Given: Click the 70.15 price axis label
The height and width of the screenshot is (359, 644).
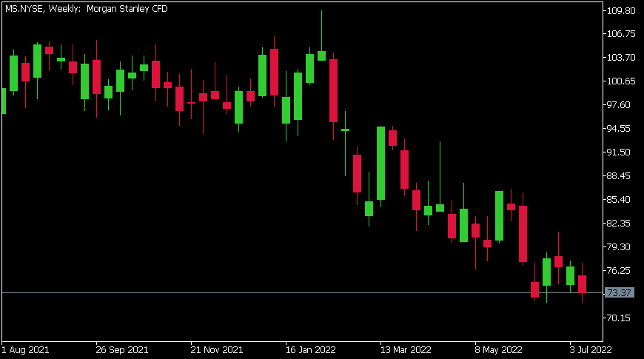Looking at the screenshot, I should [x=619, y=318].
